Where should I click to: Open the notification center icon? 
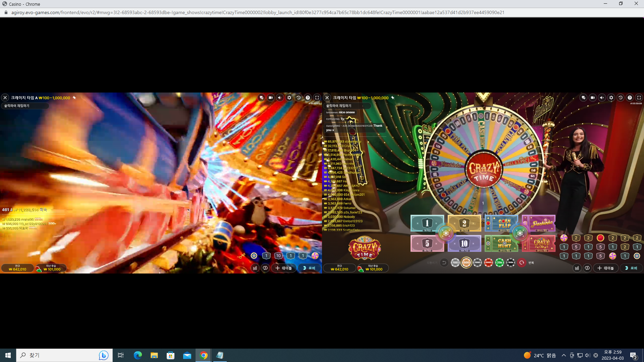pos(634,356)
